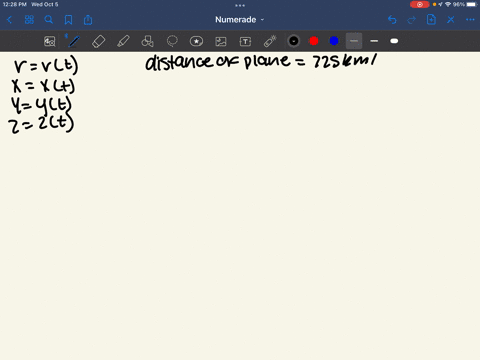The height and width of the screenshot is (360, 480).
Task: Undo the last stroke
Action: (392, 20)
